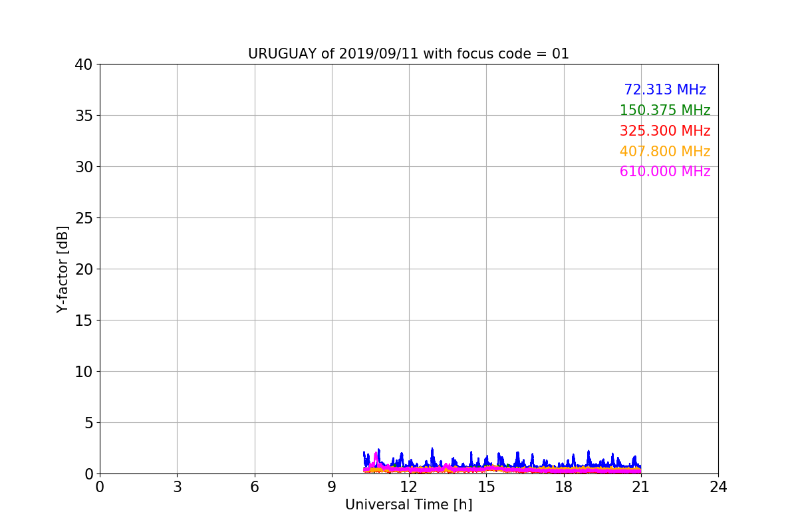Click the x-axis tick label 12
The height and width of the screenshot is (532, 798).
(x=409, y=487)
